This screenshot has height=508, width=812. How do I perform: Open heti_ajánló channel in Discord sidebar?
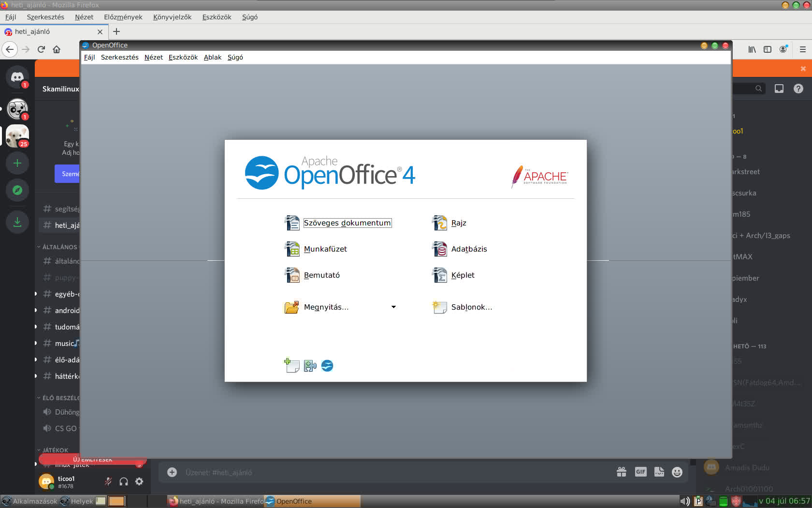(59, 225)
